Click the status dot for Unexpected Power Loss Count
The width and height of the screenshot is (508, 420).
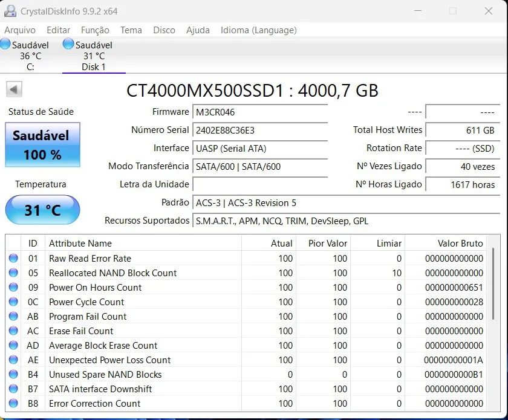pos(13,360)
